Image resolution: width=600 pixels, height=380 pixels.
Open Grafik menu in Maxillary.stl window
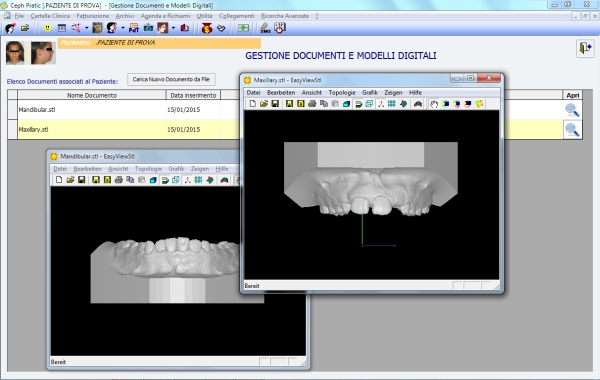[370, 93]
